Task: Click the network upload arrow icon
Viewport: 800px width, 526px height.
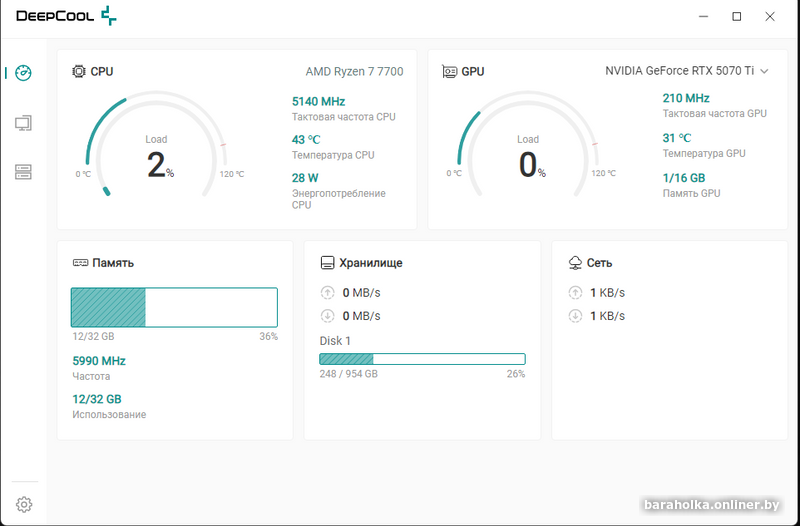Action: click(x=575, y=293)
